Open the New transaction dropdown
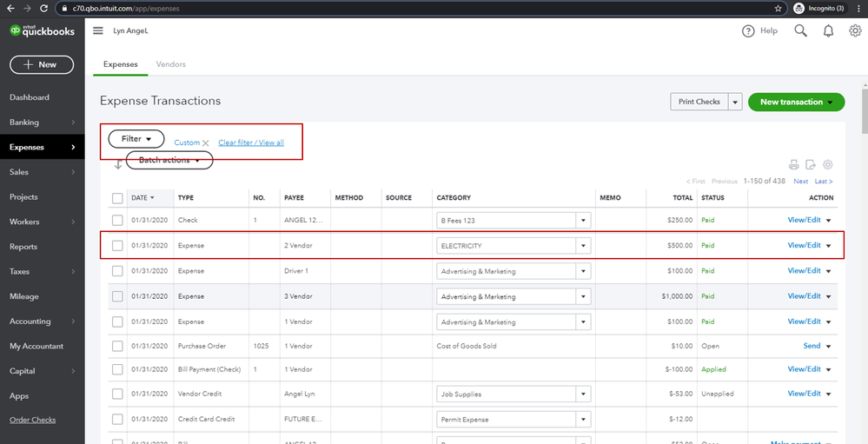This screenshot has width=868, height=444. 796,102
